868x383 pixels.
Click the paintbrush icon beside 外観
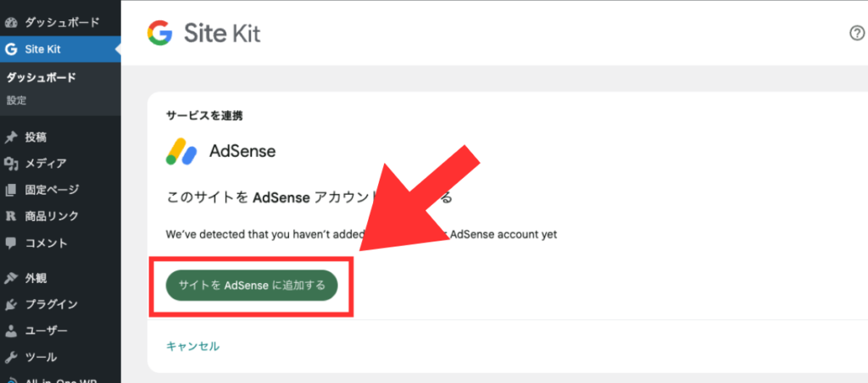click(11, 278)
